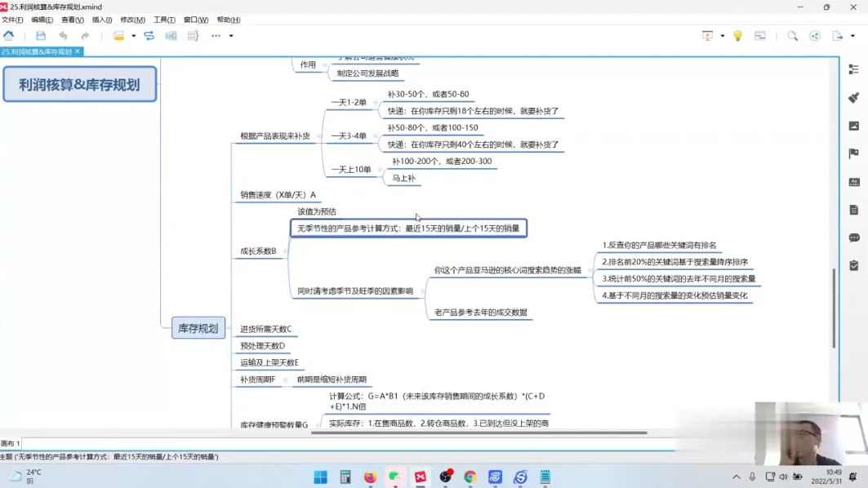Open the 查看(V) menu
The image size is (868, 488).
tap(73, 20)
